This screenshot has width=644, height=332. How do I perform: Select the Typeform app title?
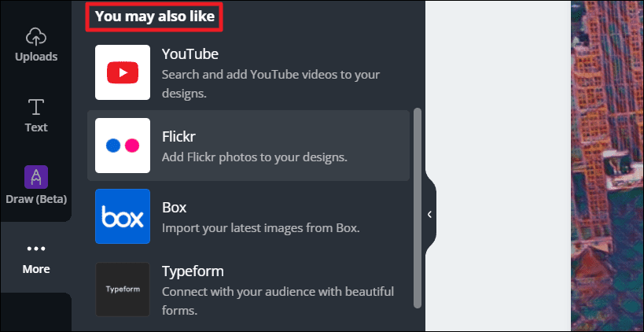193,271
